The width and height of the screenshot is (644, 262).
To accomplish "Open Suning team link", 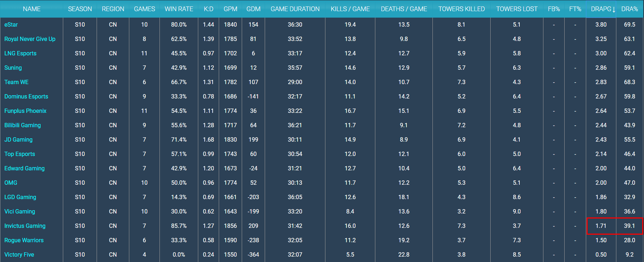I will pyautogui.click(x=13, y=68).
